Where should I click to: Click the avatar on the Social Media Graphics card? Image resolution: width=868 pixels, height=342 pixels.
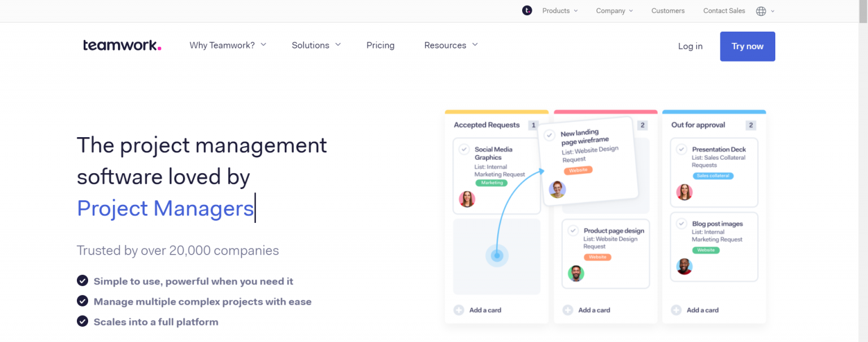pos(467,199)
